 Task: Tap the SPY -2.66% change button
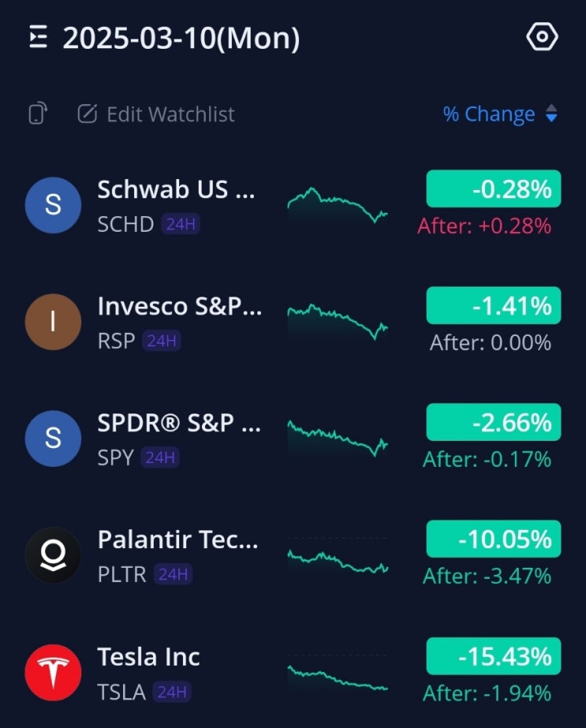coord(493,423)
